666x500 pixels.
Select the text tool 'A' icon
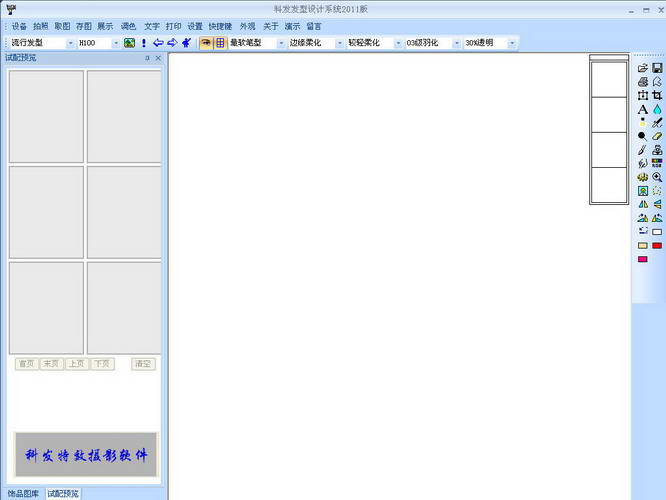tap(643, 109)
